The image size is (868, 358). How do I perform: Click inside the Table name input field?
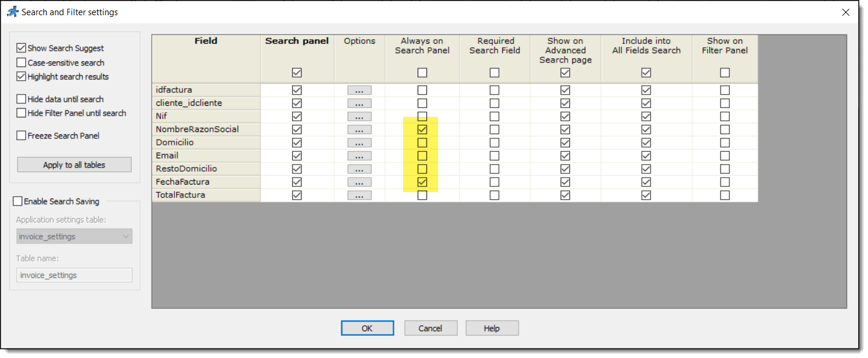pyautogui.click(x=74, y=274)
